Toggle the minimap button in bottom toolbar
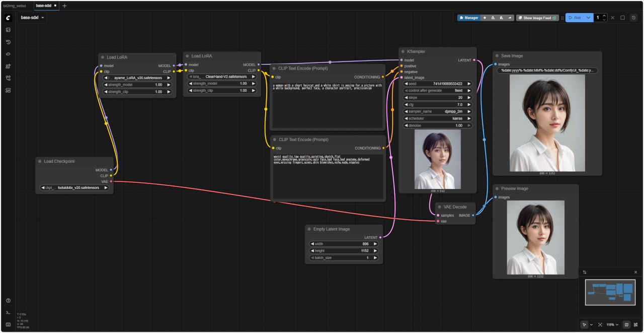Viewport: 644px width, 333px height. [626, 325]
